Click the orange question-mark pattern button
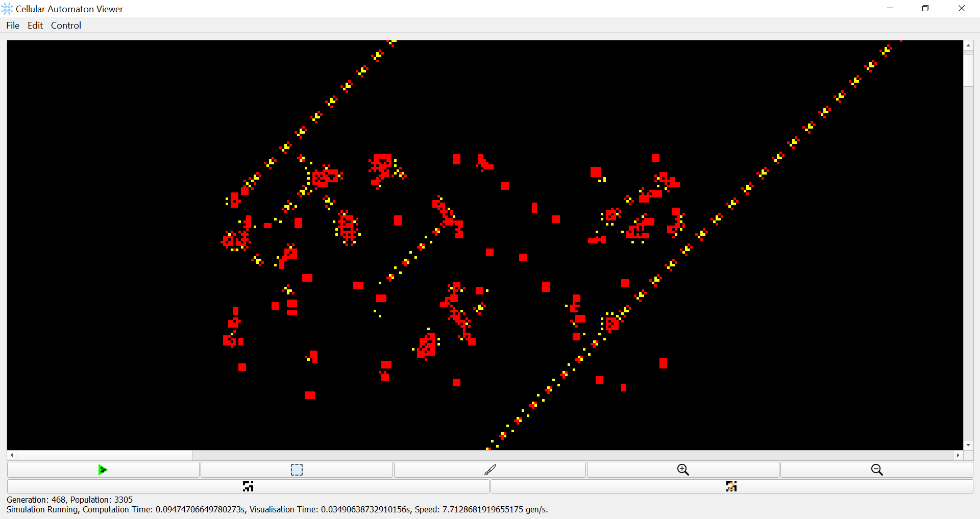 (x=731, y=486)
